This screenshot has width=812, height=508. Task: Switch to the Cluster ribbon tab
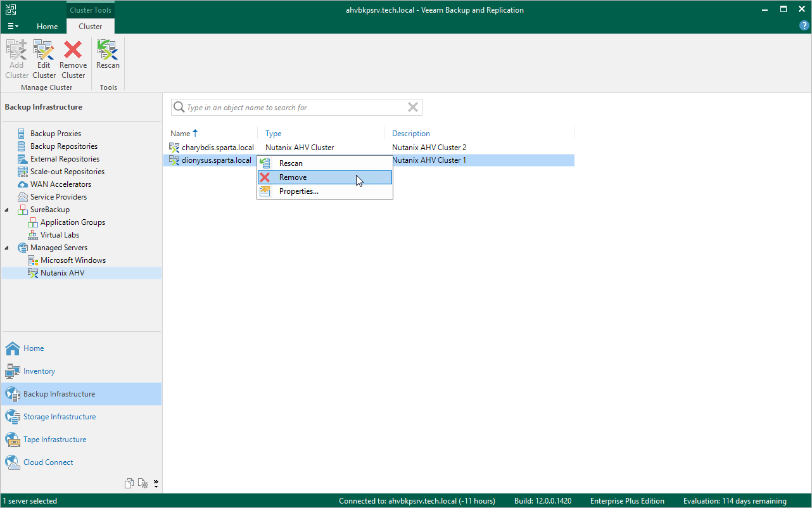point(91,27)
